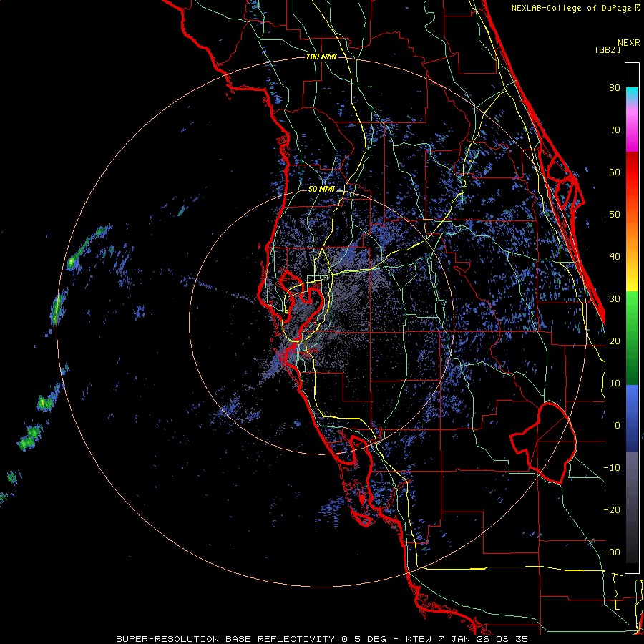The height and width of the screenshot is (644, 644).
Task: Click the '80' value on the dBZ scale
Action: coord(615,87)
